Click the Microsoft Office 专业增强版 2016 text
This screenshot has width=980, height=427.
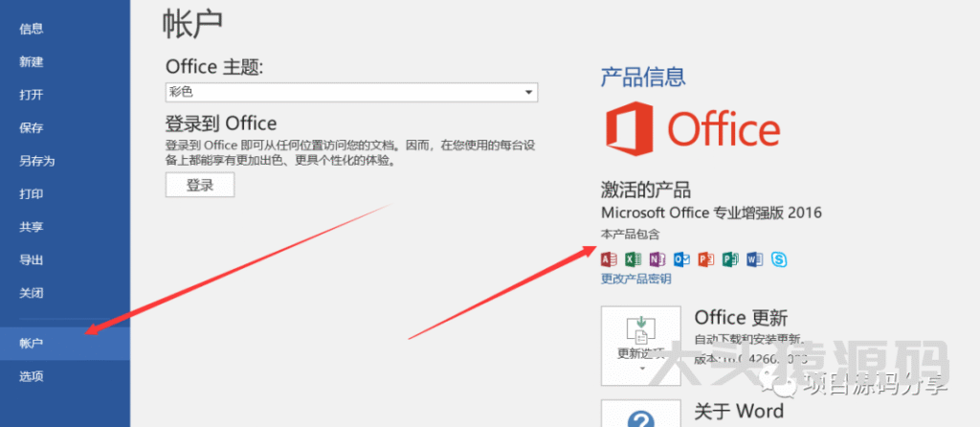(711, 213)
